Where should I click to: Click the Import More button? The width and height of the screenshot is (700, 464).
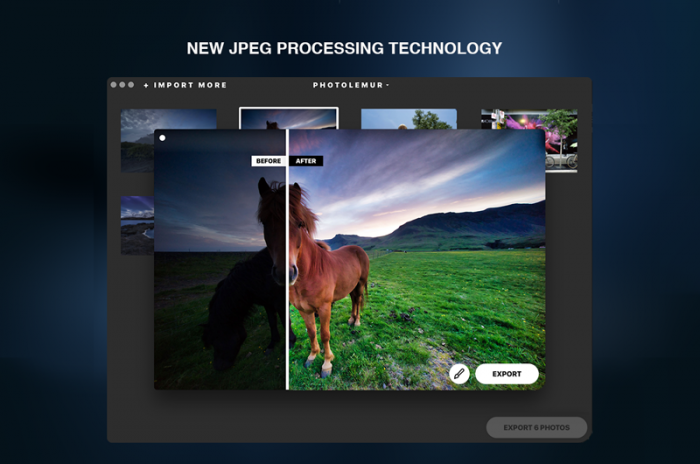coord(185,85)
